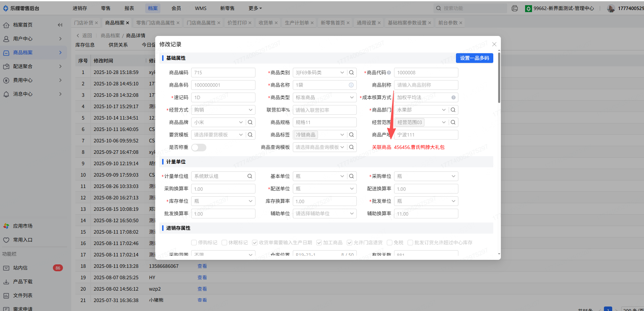Click the 设置一品多码 button

tap(474, 58)
